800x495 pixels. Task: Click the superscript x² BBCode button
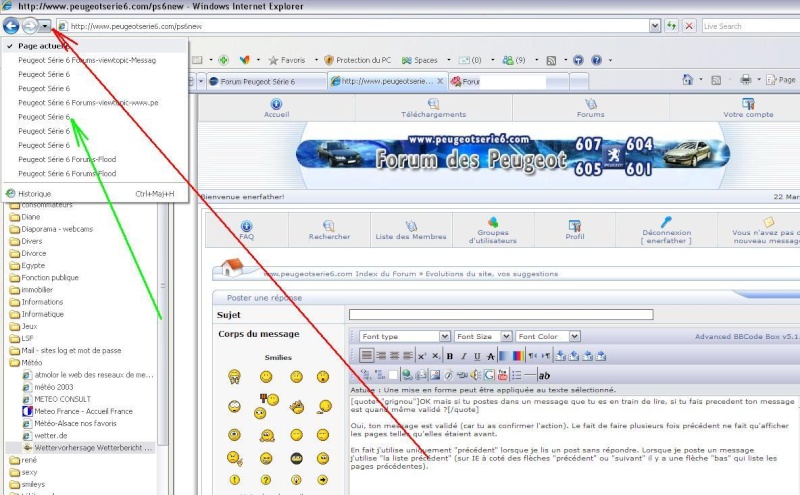pyautogui.click(x=421, y=356)
